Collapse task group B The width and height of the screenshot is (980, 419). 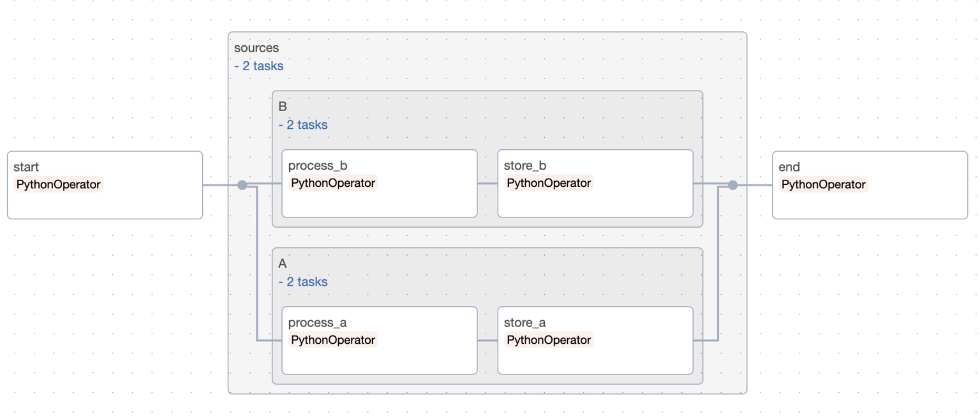(283, 107)
